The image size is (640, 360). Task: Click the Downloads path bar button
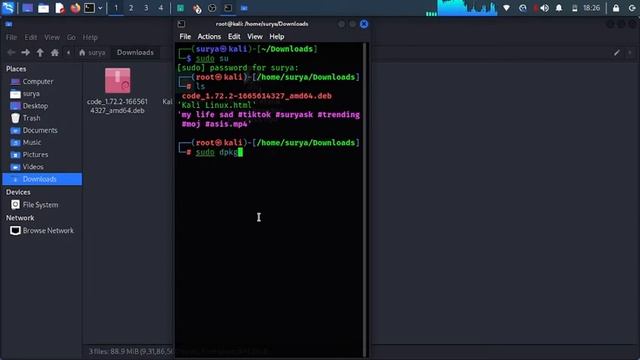pos(136,52)
